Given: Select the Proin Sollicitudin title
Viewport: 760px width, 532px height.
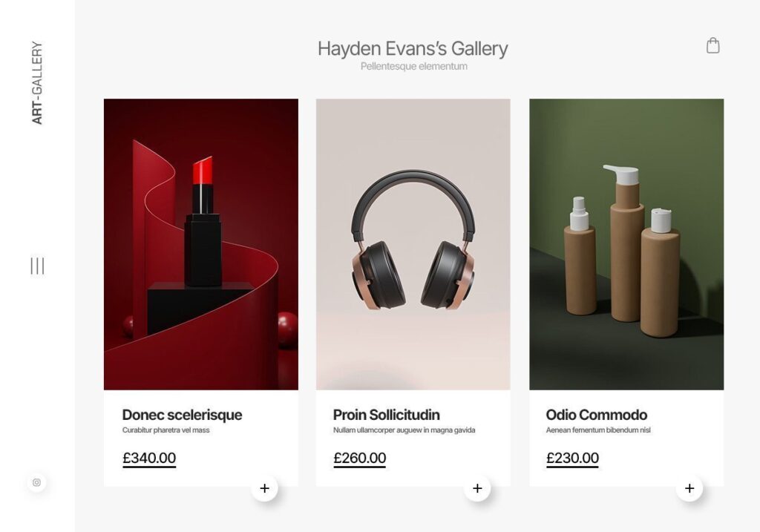Looking at the screenshot, I should tap(386, 415).
